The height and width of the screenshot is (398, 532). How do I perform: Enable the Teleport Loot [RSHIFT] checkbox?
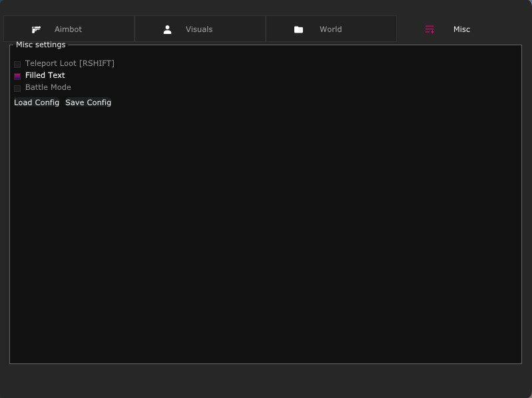tap(17, 64)
